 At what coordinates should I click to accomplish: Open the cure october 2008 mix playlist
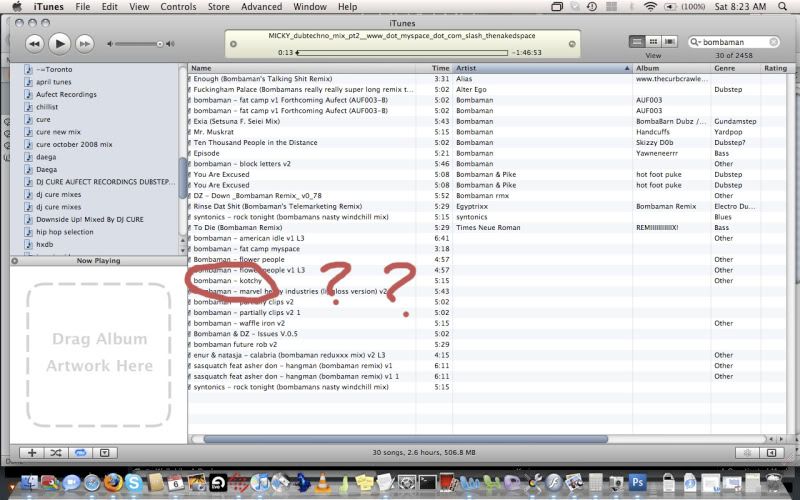point(74,144)
